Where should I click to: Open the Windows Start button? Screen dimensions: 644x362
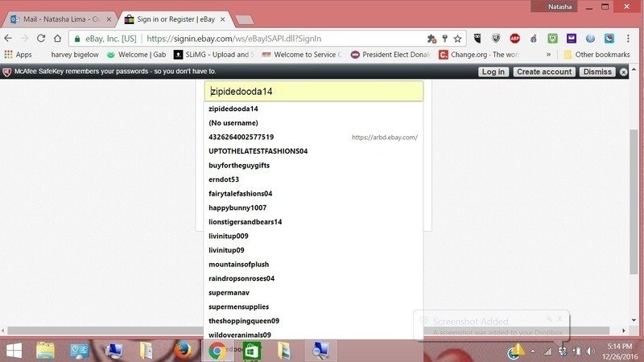(14, 350)
